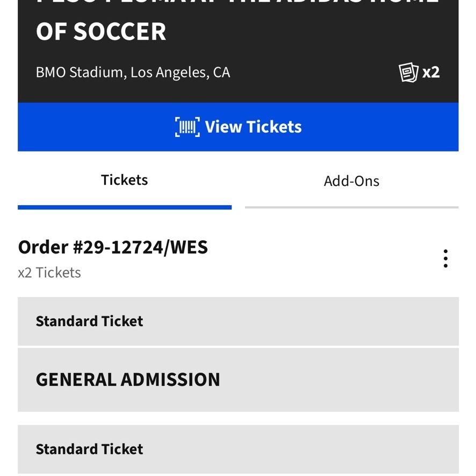
Task: Tap the ticket stack icon in header
Action: tap(408, 72)
